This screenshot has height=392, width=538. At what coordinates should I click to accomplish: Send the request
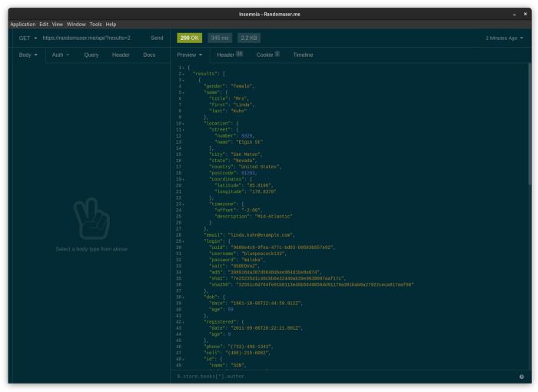tap(157, 38)
